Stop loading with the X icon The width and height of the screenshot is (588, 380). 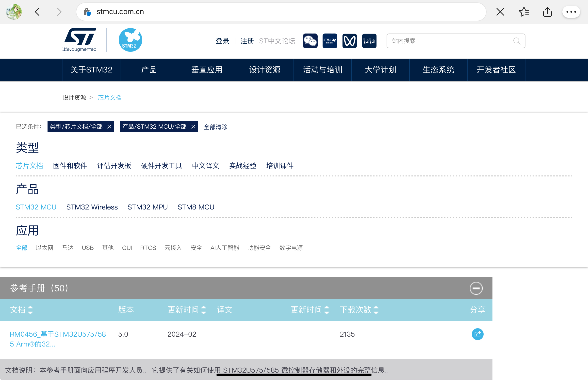[500, 12]
